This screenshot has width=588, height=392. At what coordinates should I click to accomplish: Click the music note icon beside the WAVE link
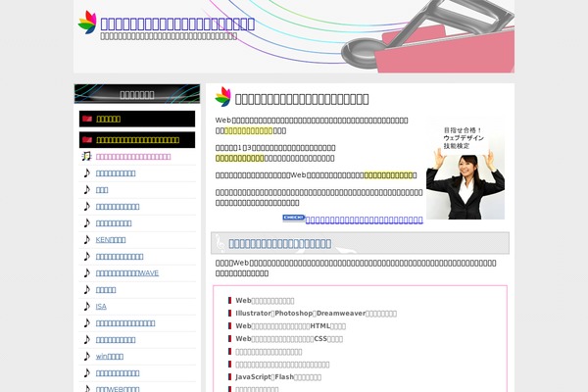point(87,272)
